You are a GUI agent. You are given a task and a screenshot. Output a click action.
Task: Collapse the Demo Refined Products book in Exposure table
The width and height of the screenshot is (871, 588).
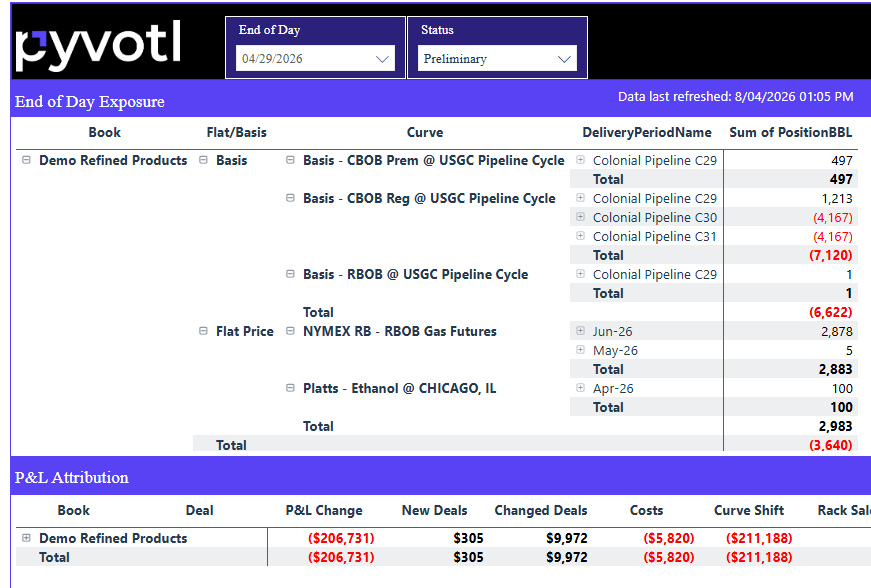26,160
